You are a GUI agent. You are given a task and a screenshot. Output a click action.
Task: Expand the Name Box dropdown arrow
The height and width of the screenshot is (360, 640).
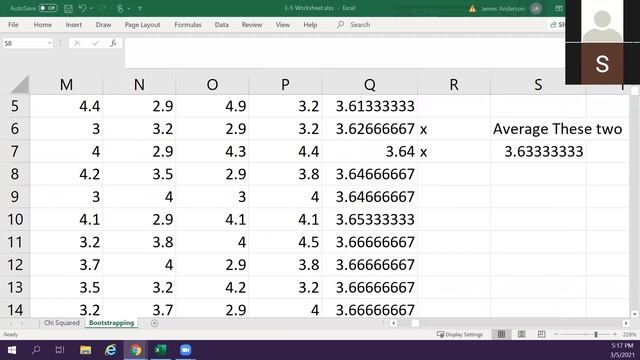(49, 43)
